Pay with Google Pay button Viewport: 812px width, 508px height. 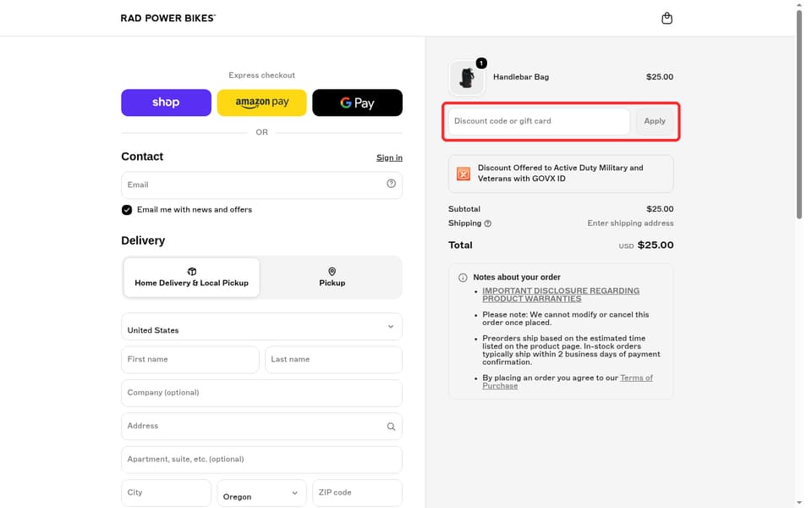point(357,102)
